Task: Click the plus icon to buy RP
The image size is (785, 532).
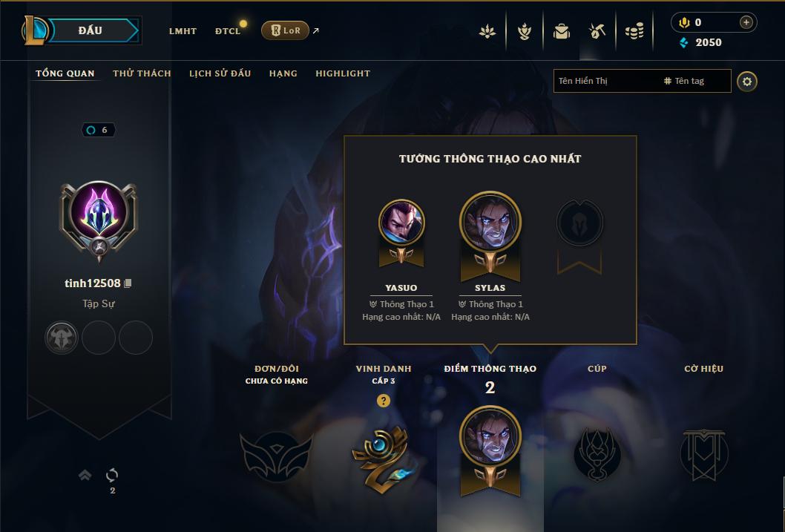Action: (746, 22)
